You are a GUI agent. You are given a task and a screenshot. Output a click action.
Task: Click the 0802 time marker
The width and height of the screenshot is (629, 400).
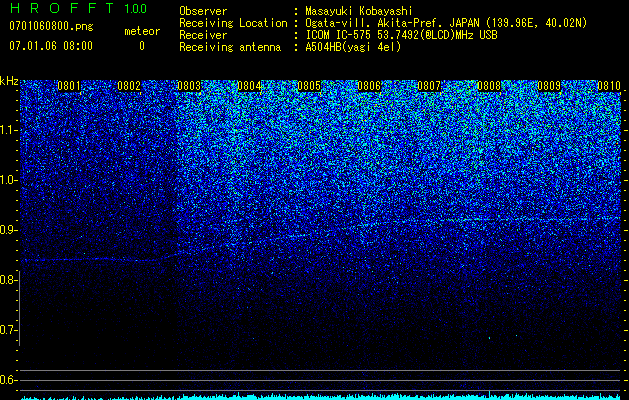pyautogui.click(x=129, y=86)
